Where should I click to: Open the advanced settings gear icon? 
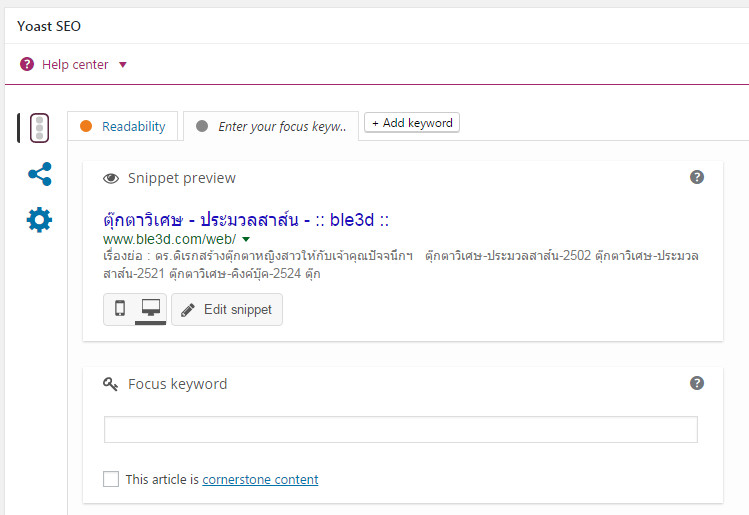[39, 220]
